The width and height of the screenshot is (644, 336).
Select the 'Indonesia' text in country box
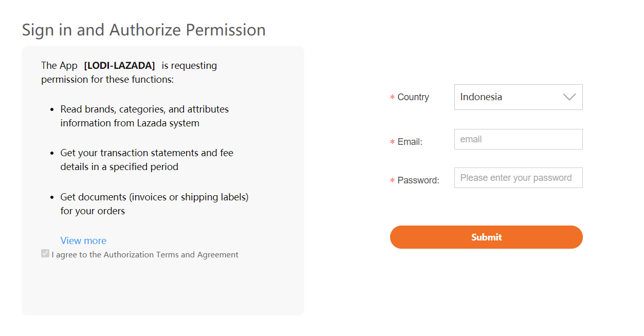click(x=481, y=97)
